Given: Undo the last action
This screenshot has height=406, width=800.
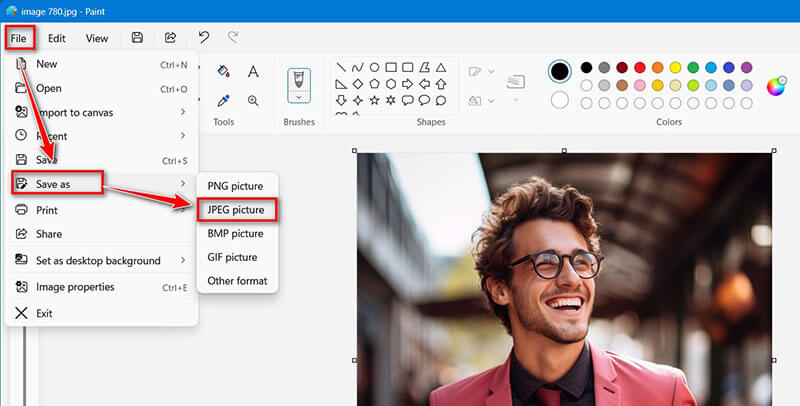Looking at the screenshot, I should tap(204, 38).
